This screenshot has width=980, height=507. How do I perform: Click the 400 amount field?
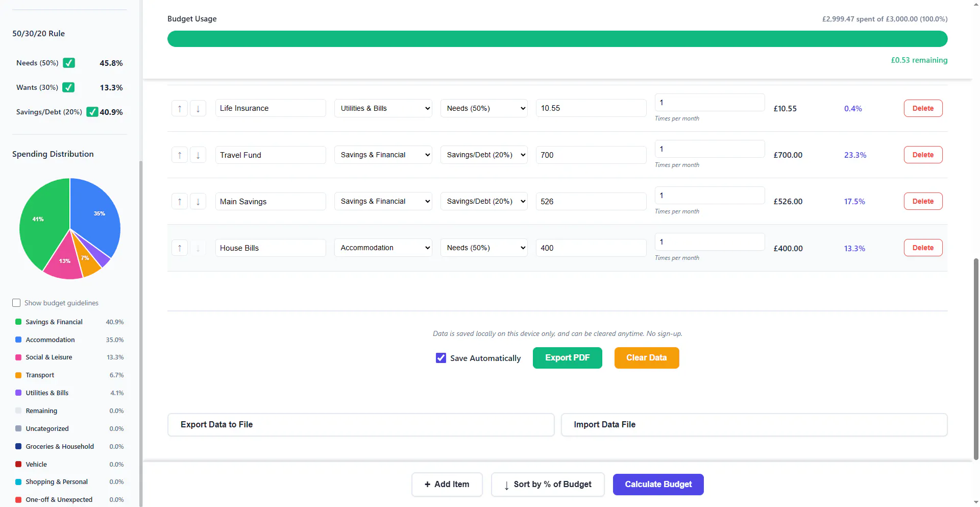point(591,248)
